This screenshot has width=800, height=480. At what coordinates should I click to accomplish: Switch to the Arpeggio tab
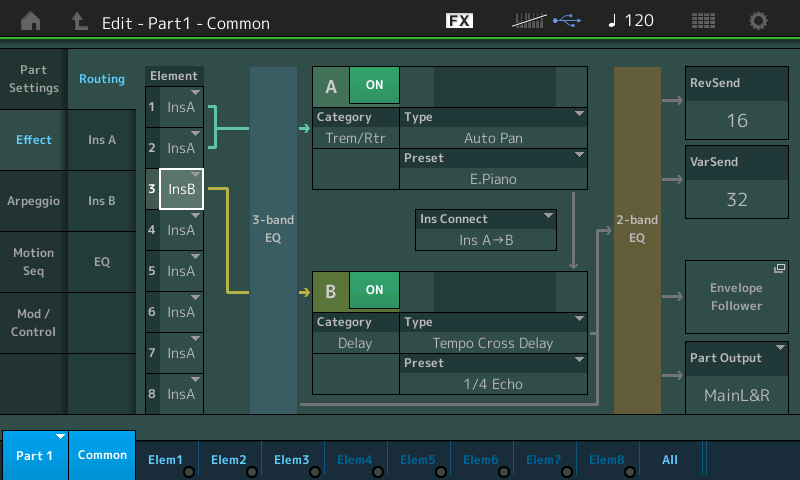point(34,201)
